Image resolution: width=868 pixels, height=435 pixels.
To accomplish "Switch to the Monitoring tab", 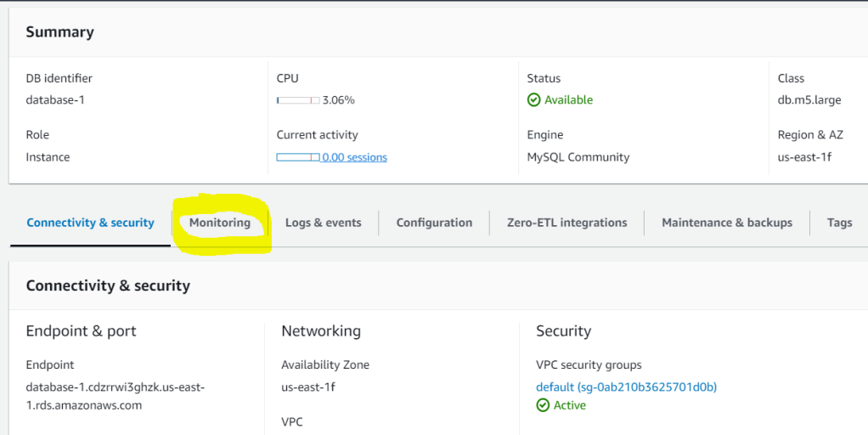I will point(220,223).
